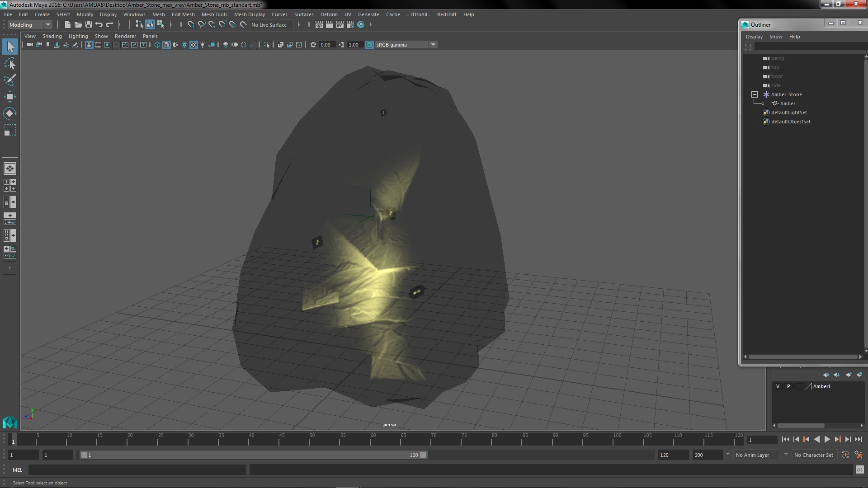Image resolution: width=868 pixels, height=488 pixels.
Task: Select the Select tool arrow
Action: click(x=10, y=47)
